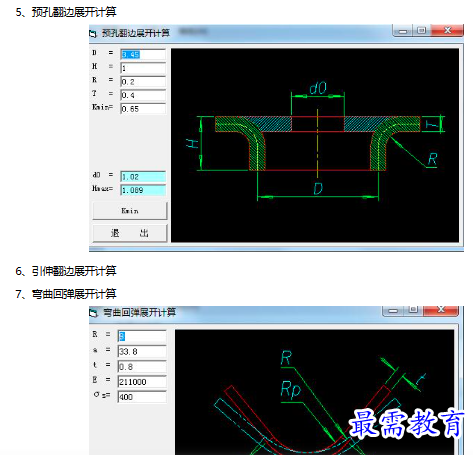Image resolution: width=473 pixels, height=455 pixels.
Task: Click the σs field showing 400
Action: pyautogui.click(x=142, y=397)
